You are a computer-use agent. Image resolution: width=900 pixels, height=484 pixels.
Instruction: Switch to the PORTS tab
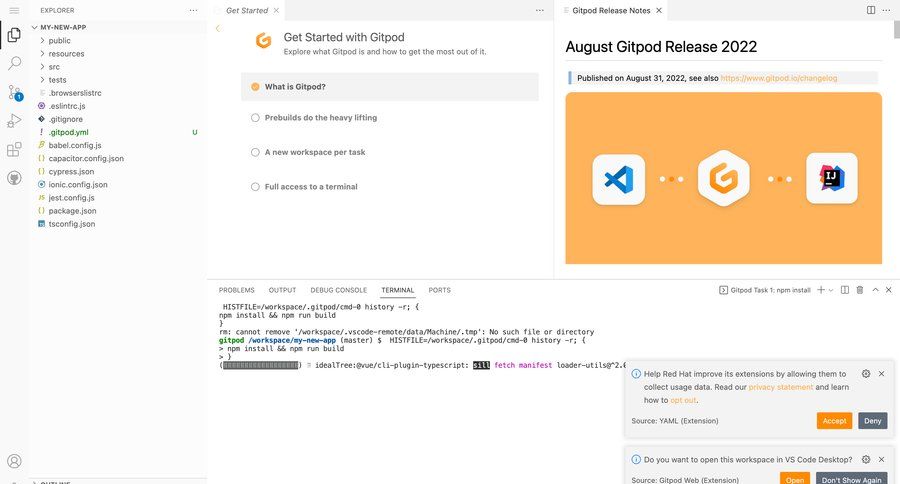pyautogui.click(x=440, y=290)
